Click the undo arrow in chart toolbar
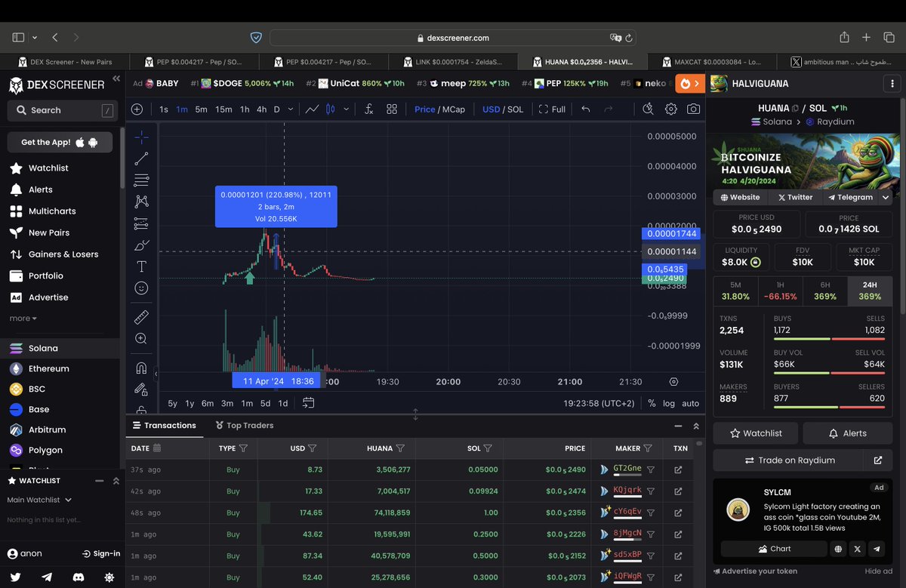The height and width of the screenshot is (588, 906). pyautogui.click(x=585, y=109)
